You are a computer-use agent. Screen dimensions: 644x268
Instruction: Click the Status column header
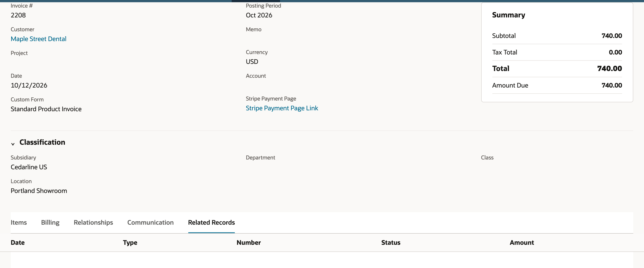point(391,243)
